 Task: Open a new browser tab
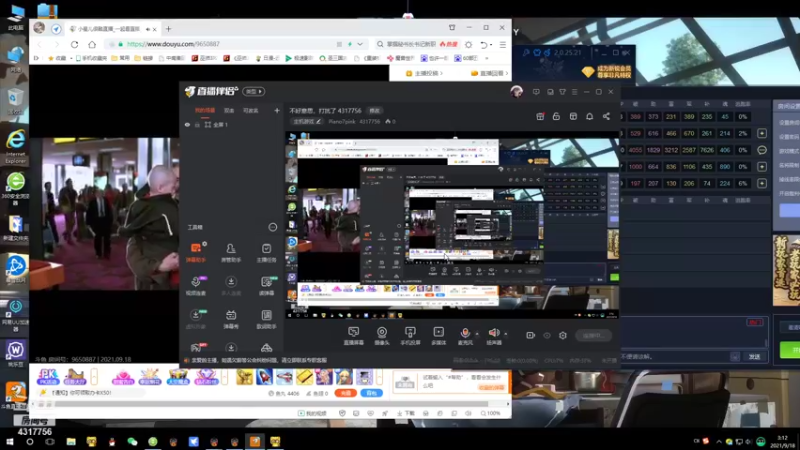click(x=168, y=29)
